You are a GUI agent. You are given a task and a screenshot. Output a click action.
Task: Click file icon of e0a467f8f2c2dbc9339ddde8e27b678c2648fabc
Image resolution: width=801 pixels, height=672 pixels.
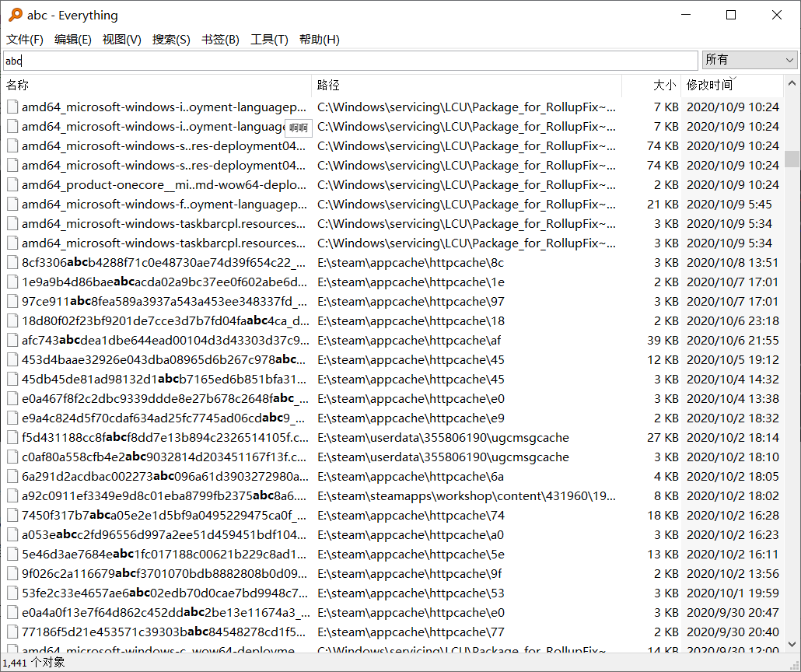[12, 398]
